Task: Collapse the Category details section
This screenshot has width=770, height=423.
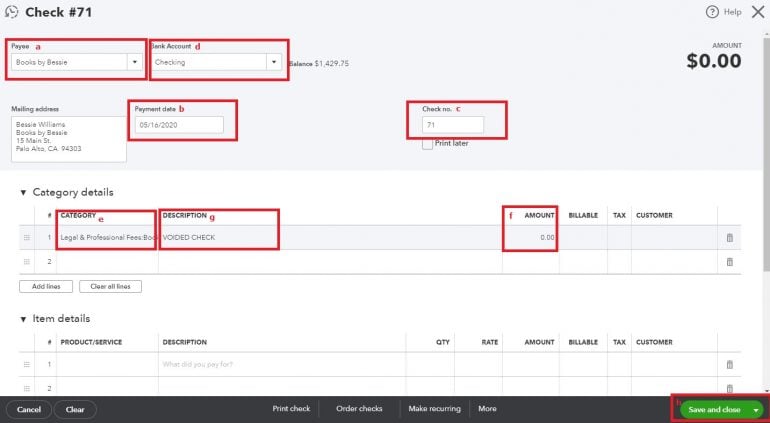Action: click(x=23, y=192)
